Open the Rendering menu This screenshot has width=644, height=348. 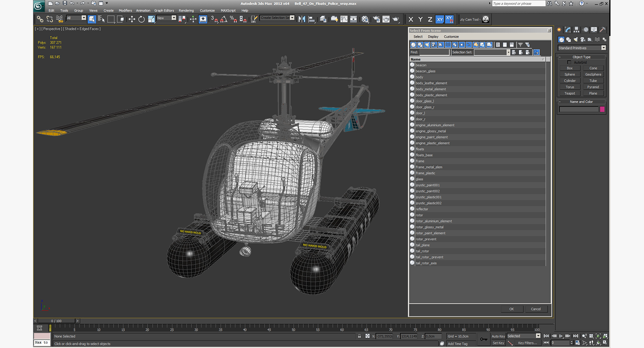tap(186, 10)
